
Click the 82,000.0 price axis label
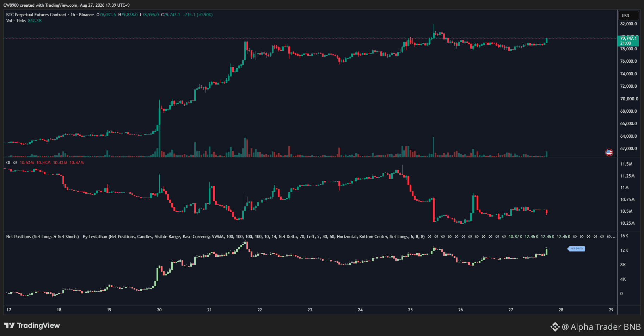[x=628, y=24]
